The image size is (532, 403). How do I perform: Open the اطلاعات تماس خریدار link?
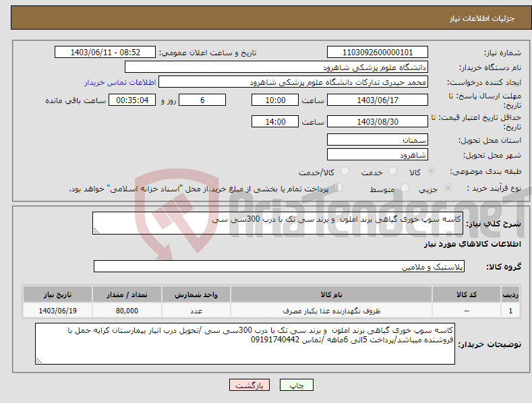point(120,82)
